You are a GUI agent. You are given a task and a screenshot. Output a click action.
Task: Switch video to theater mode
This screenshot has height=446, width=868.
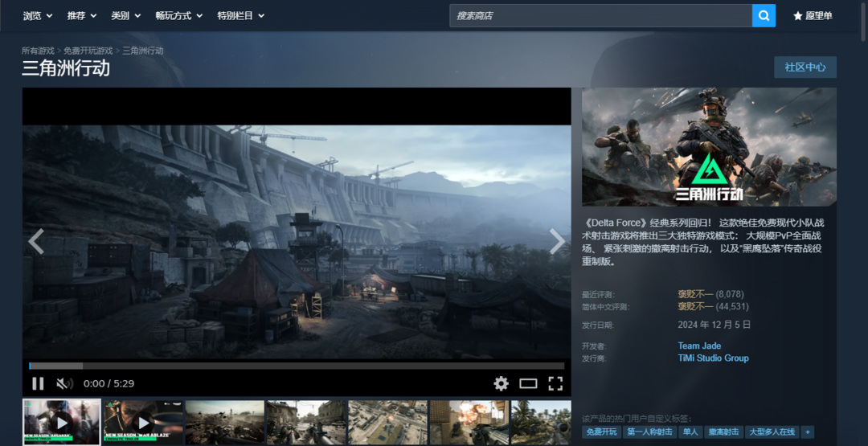(528, 383)
